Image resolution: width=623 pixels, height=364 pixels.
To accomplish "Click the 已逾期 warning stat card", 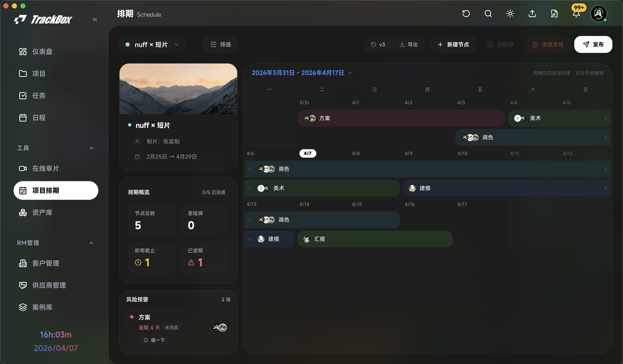I will (205, 258).
